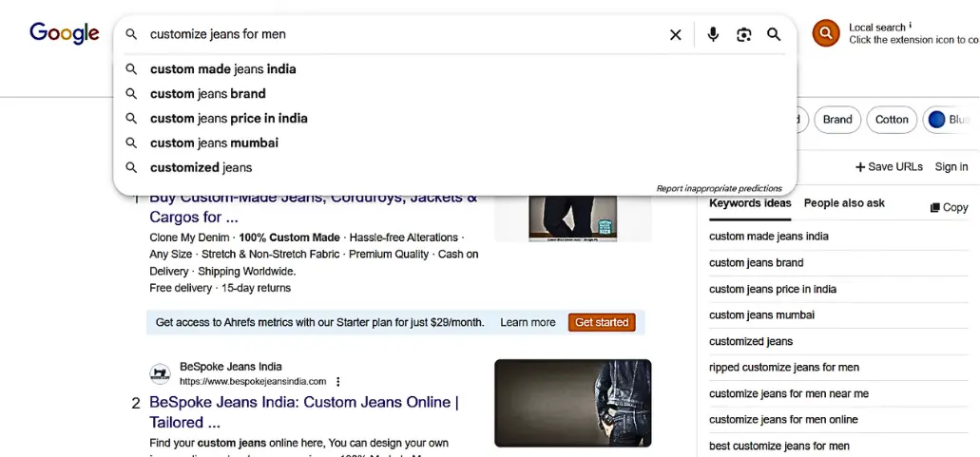Open 'Buy Custom-Made Jeans, Corduroys' result title

pyautogui.click(x=313, y=207)
